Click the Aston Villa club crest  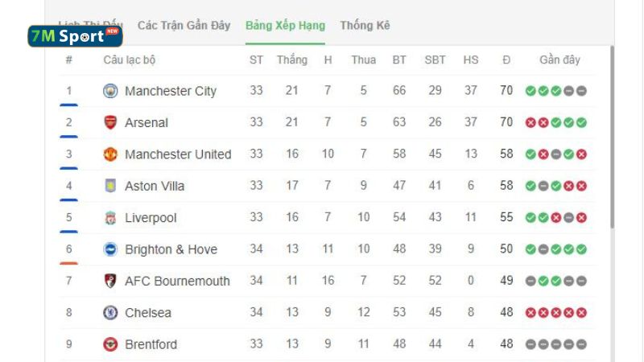(x=110, y=186)
